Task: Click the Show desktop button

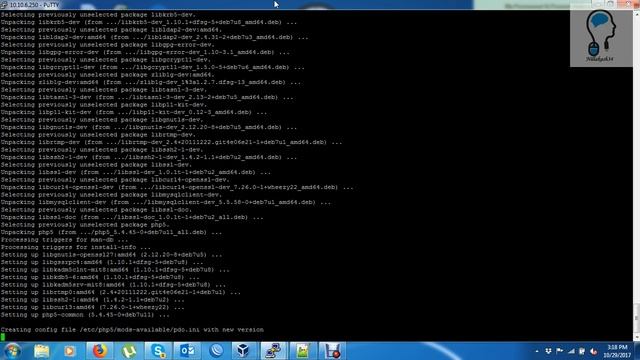Action: coord(637,351)
